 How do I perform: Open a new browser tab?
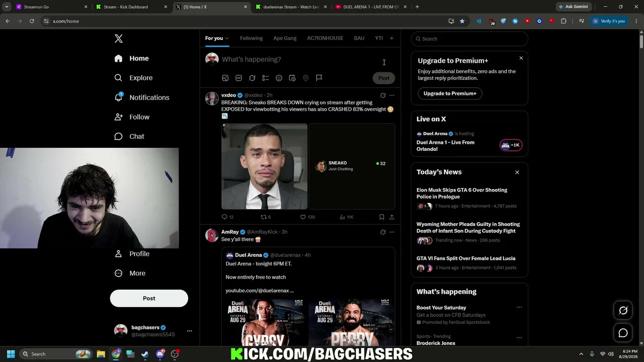click(x=417, y=7)
